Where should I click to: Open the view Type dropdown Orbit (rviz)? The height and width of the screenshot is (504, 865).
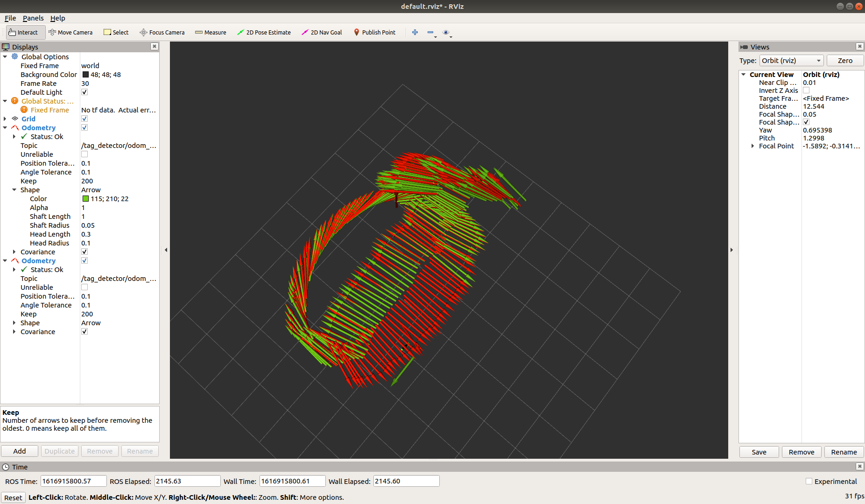click(x=791, y=61)
